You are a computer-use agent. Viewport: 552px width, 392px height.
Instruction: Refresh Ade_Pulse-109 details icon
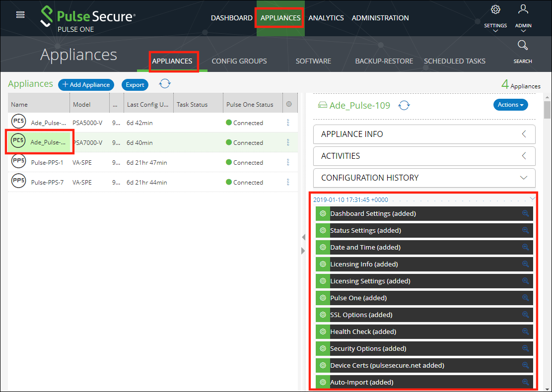tap(404, 105)
